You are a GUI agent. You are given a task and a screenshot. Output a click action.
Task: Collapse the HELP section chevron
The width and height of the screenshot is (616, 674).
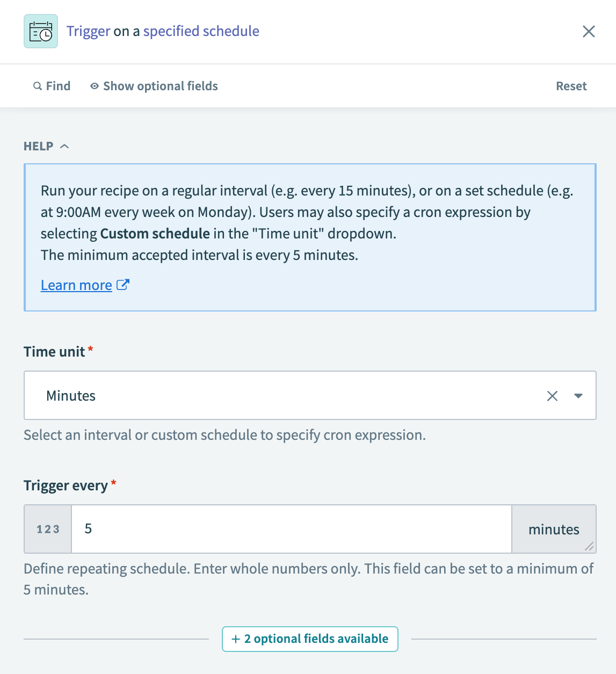coord(64,146)
